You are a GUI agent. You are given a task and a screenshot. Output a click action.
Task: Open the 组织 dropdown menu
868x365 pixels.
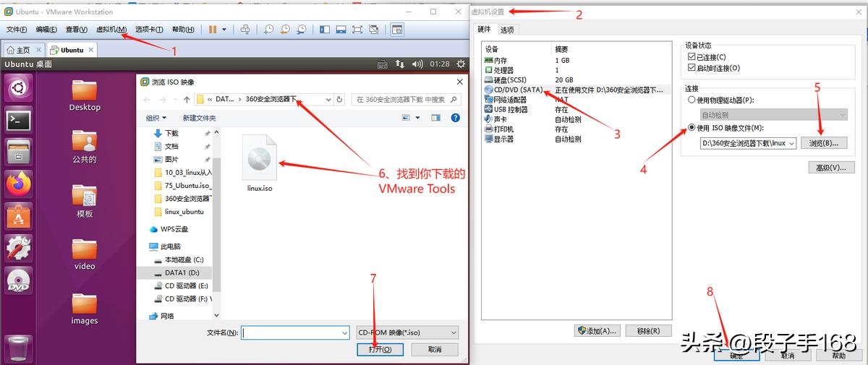(x=156, y=118)
